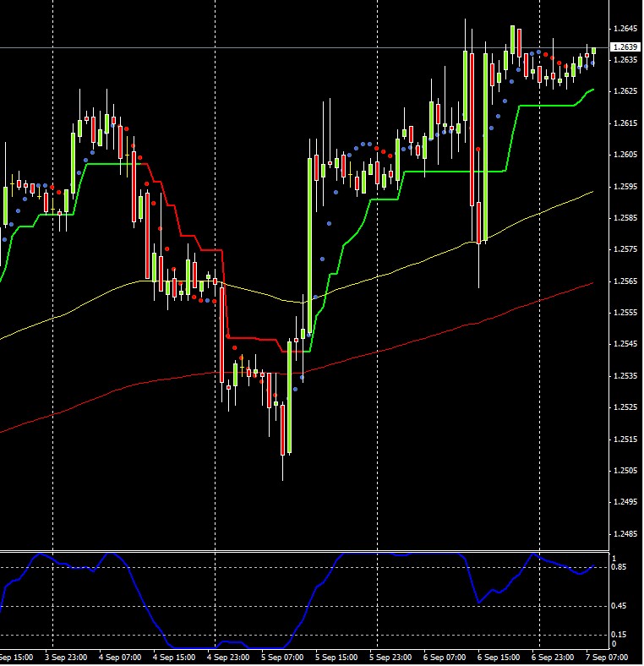Click the 0.85 indicator level label

point(619,567)
